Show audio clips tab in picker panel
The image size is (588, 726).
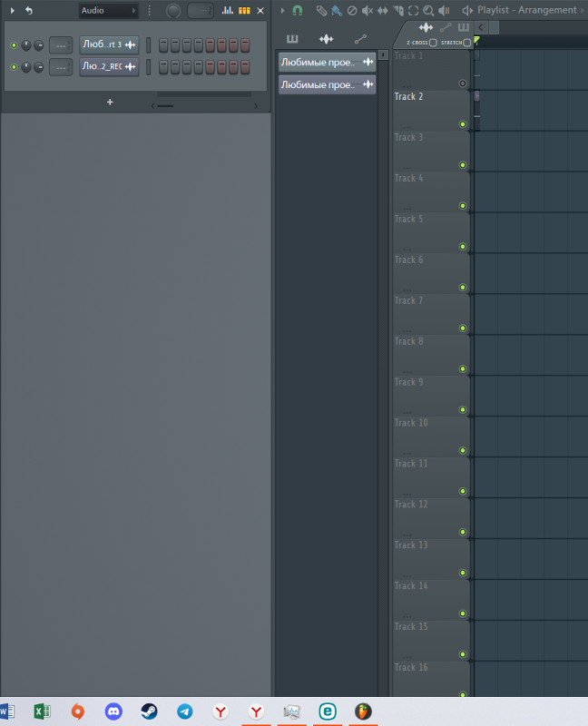(x=326, y=39)
